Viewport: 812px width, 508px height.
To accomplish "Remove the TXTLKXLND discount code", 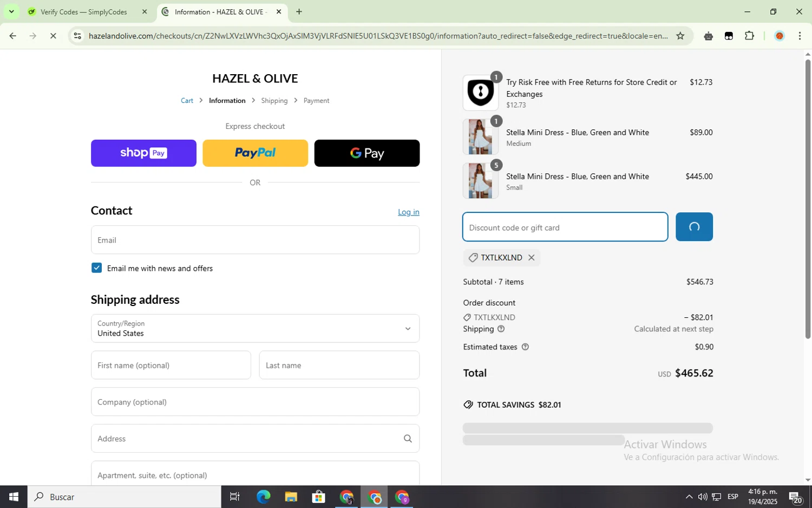I will point(532,258).
